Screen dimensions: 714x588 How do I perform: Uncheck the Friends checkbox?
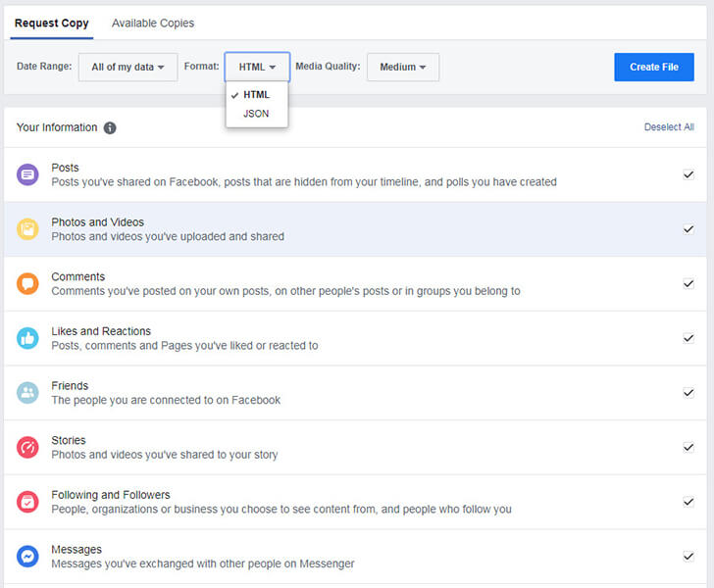(688, 393)
